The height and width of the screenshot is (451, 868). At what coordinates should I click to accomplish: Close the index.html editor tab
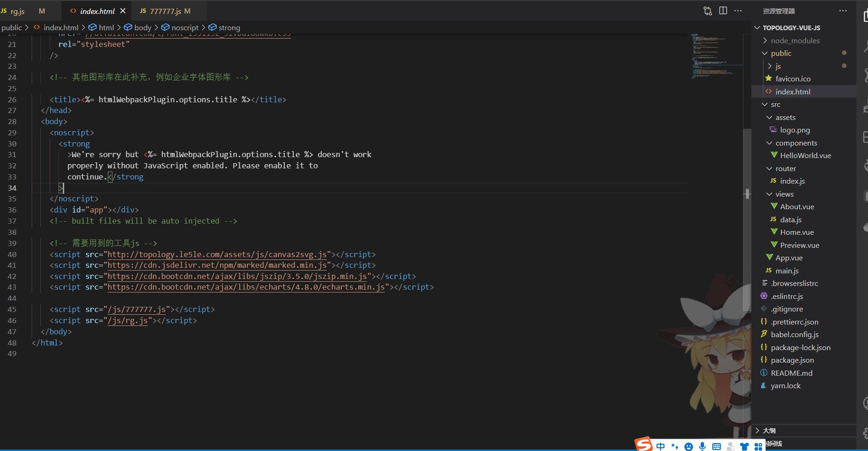click(x=123, y=11)
